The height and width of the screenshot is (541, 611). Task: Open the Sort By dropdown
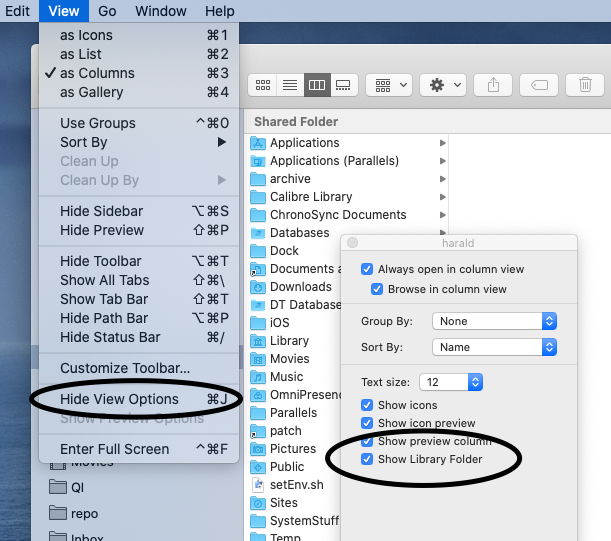(494, 347)
